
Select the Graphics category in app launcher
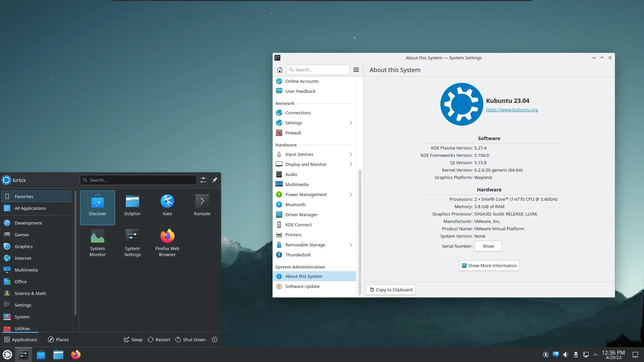tap(23, 246)
